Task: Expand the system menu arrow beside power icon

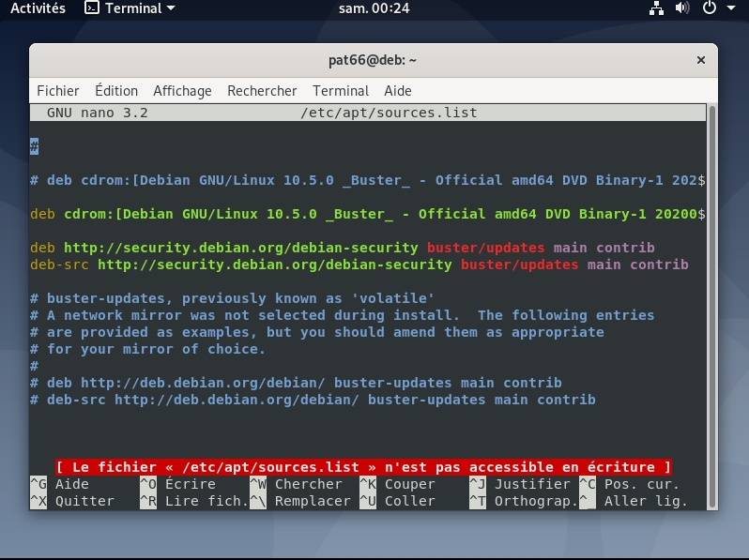Action: (731, 8)
